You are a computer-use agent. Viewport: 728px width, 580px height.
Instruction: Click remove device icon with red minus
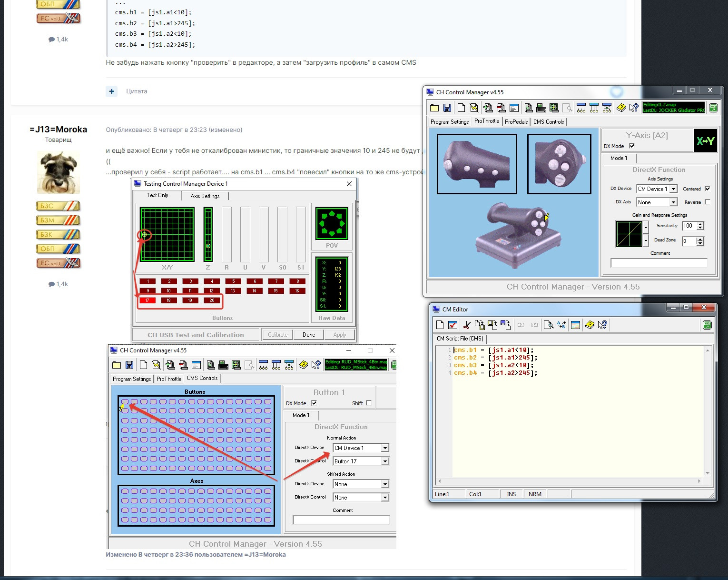tap(501, 108)
